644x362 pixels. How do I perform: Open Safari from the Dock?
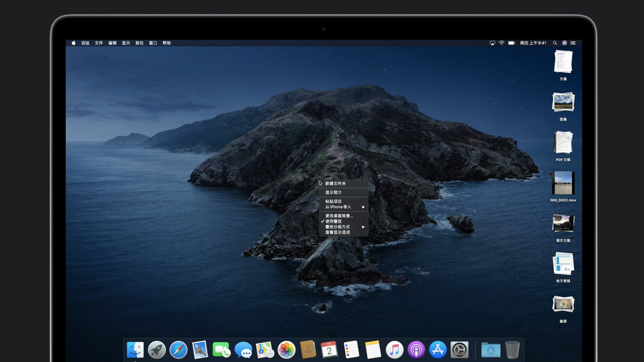178,349
